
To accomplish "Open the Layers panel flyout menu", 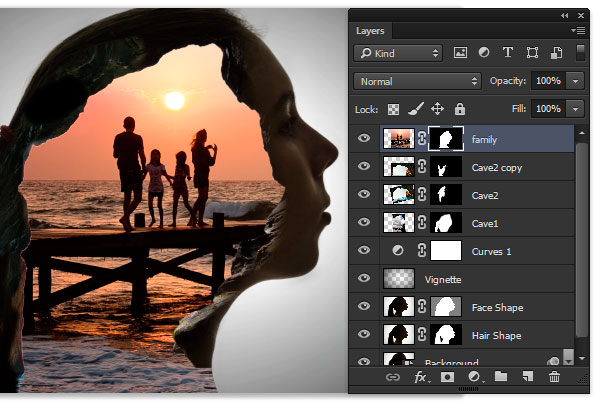I will click(x=578, y=30).
